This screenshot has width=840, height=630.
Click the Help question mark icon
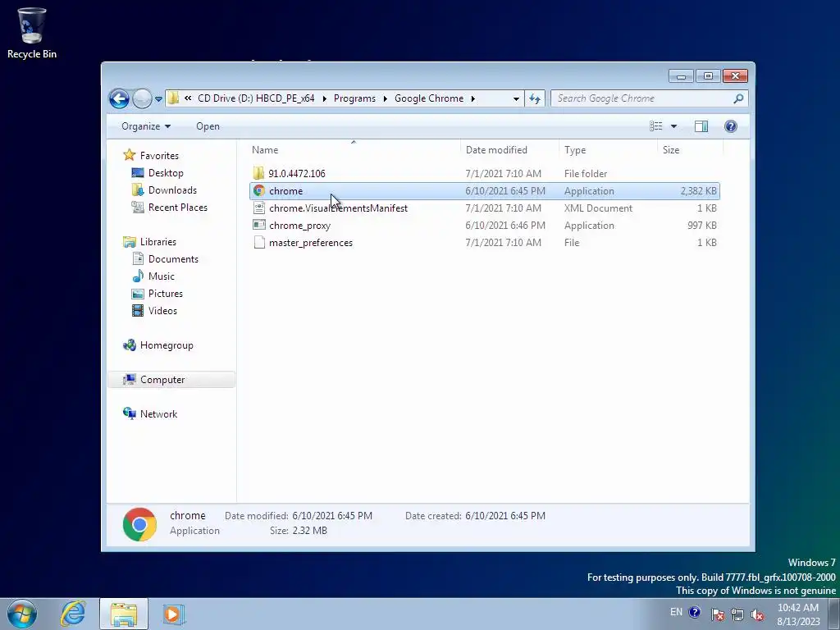point(731,126)
